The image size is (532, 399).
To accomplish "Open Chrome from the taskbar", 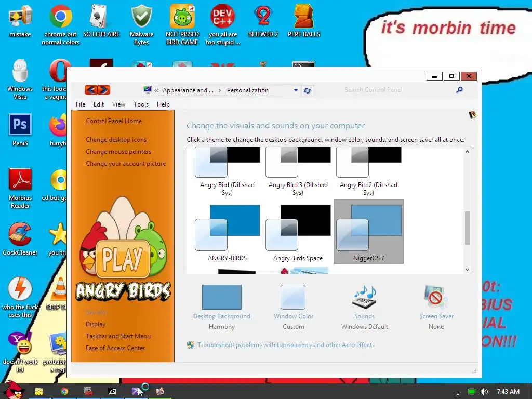I will coord(64,391).
